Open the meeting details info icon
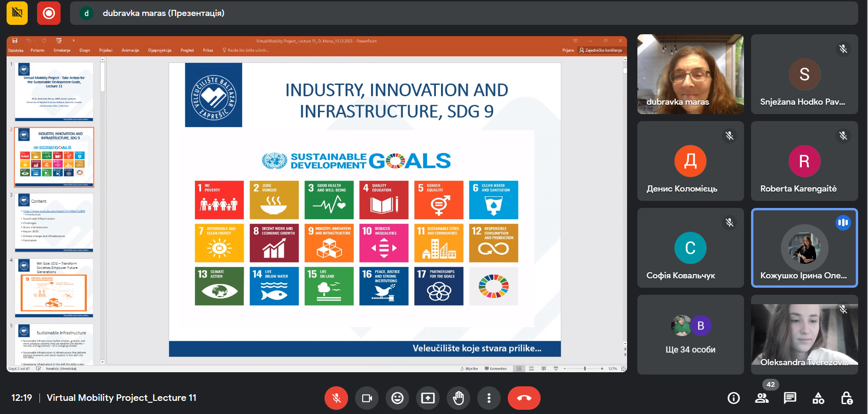This screenshot has width=868, height=414. point(734,399)
